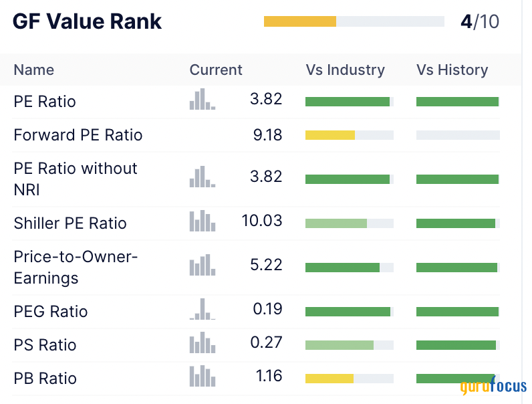Open the Forward PE Ratio link
Viewport: 532px width, 404px height.
point(78,135)
